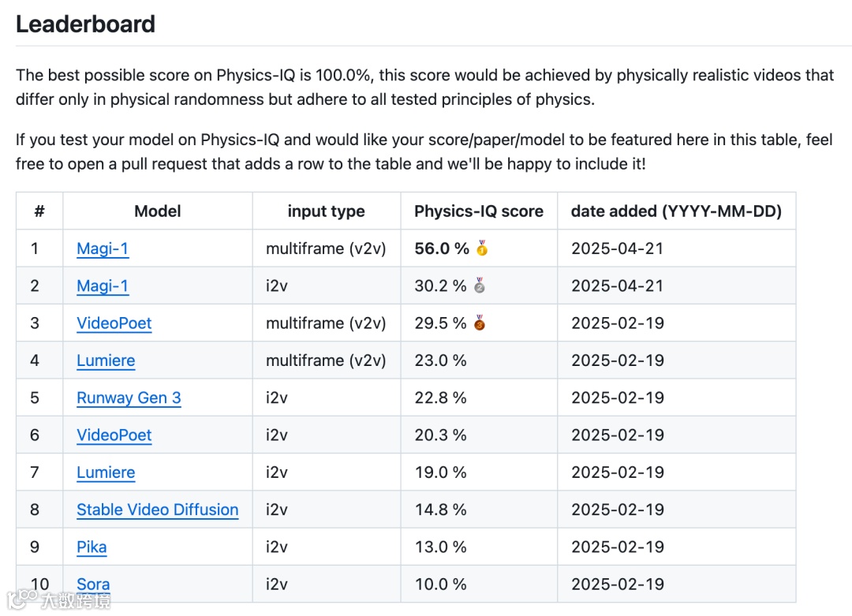The height and width of the screenshot is (616, 852).
Task: Select the 2025-04-21 date cell in row 1
Action: coord(618,248)
